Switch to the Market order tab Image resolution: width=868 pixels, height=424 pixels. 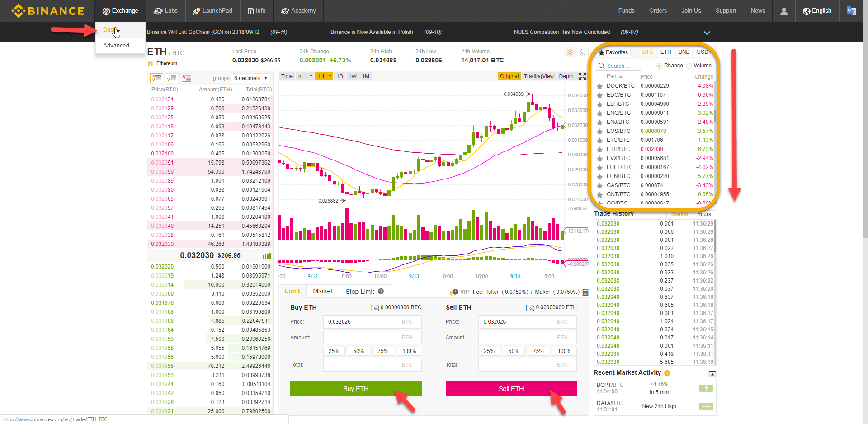pyautogui.click(x=323, y=292)
